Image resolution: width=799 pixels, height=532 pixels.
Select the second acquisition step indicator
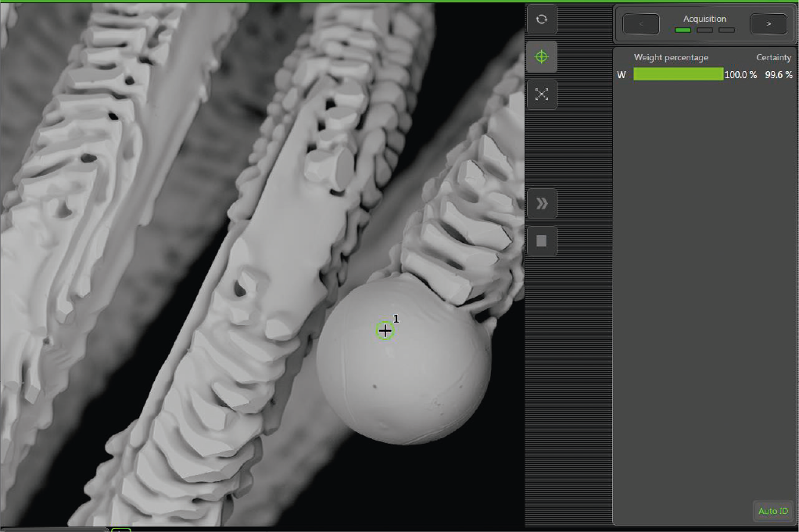pos(704,30)
